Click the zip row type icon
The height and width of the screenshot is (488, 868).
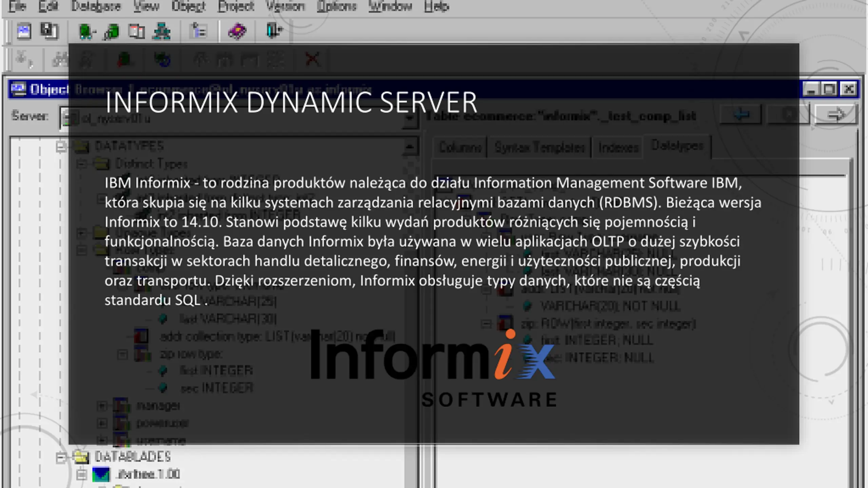tap(142, 354)
